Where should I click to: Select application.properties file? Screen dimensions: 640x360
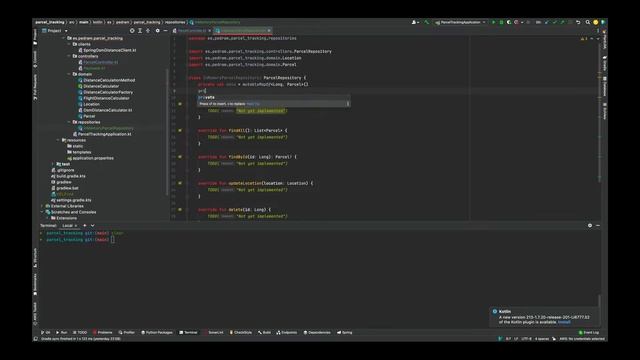90,158
